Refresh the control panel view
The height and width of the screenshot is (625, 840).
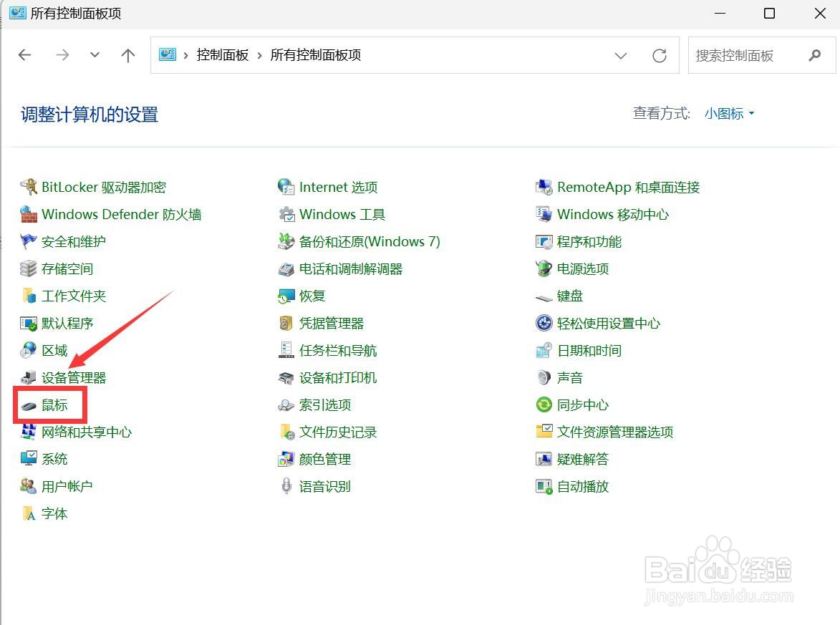tap(660, 56)
